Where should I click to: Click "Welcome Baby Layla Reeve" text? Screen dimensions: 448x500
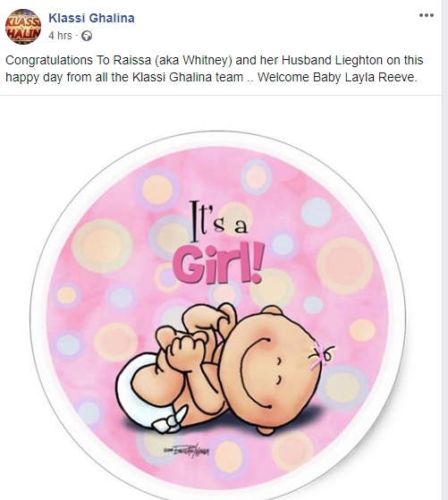[x=337, y=78]
